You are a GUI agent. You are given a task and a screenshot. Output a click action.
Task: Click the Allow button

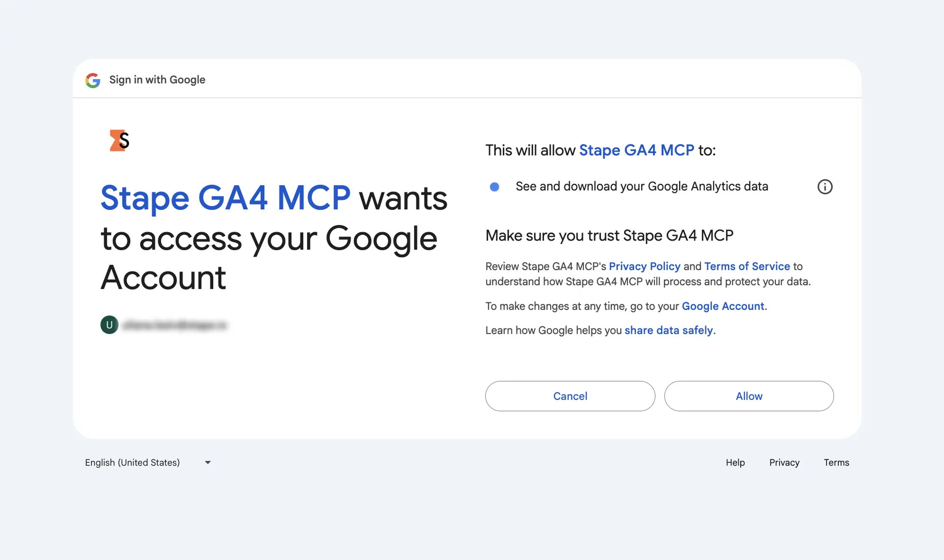[749, 396]
